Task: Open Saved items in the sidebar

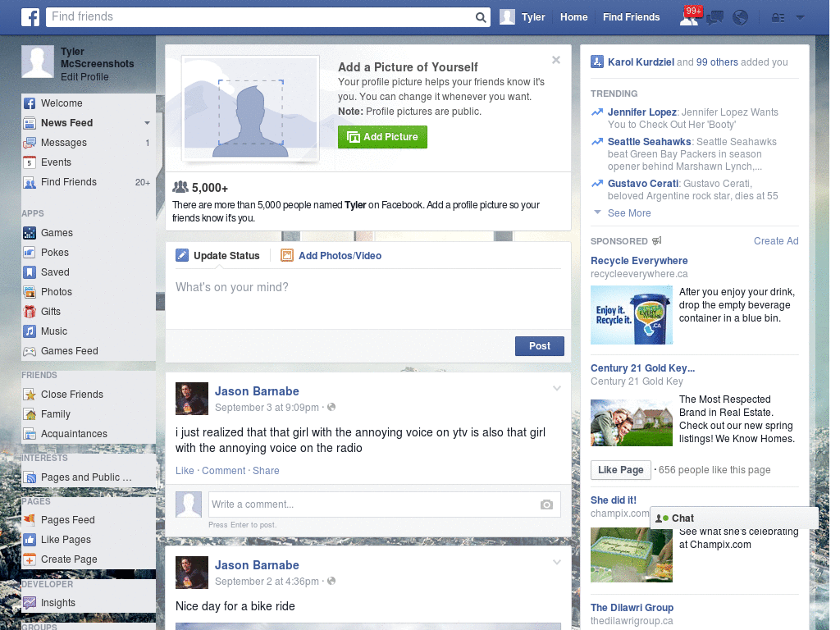Action: click(56, 272)
